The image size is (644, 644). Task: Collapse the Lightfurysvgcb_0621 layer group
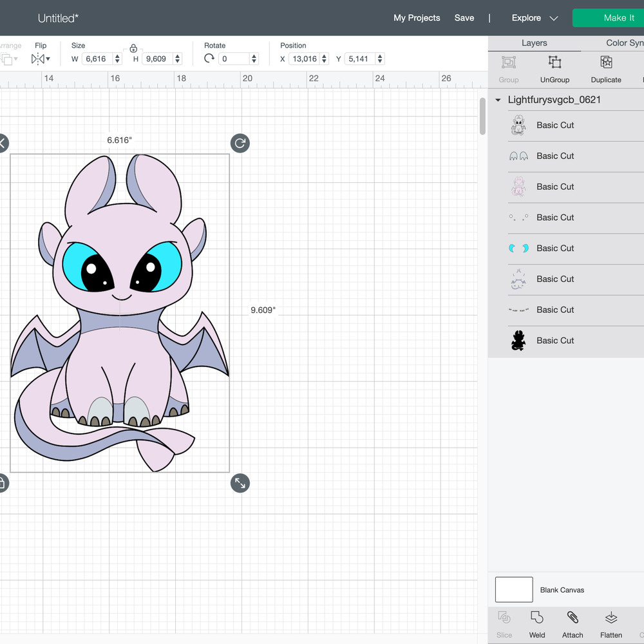tap(498, 100)
